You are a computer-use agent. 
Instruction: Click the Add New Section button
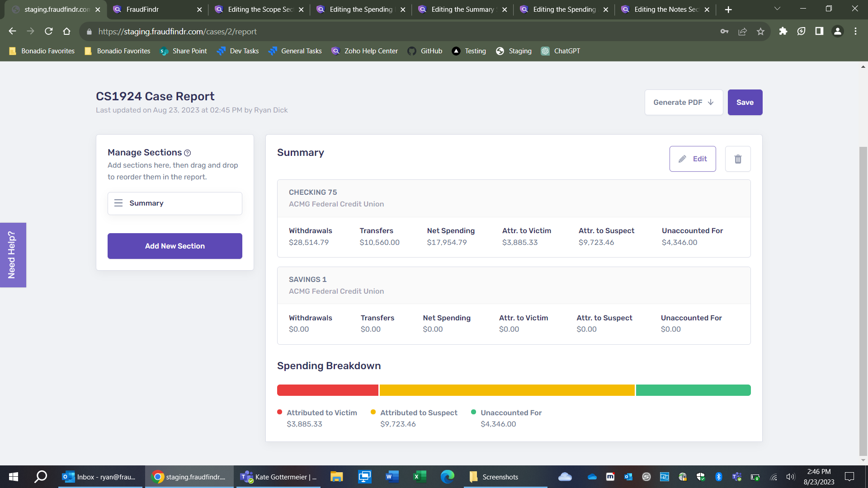(175, 246)
